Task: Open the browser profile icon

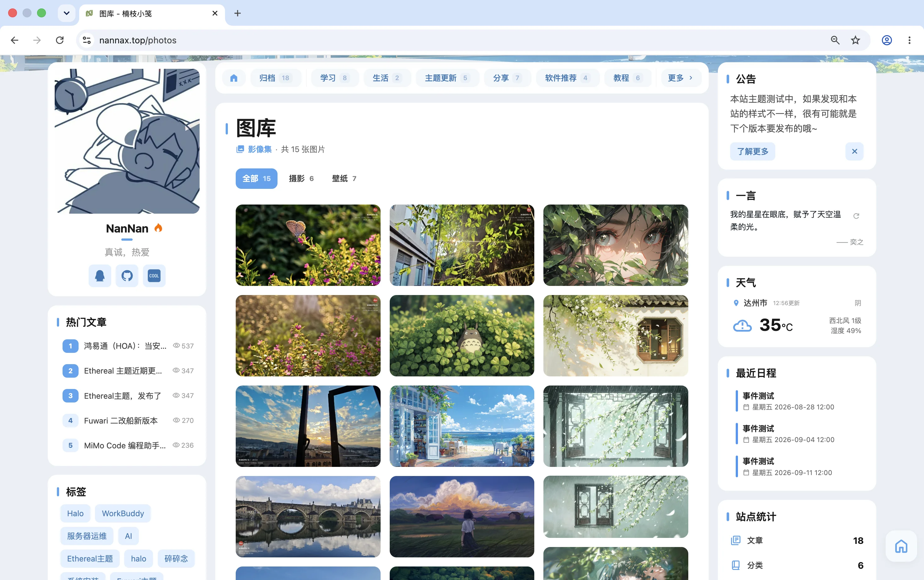Action: click(887, 40)
